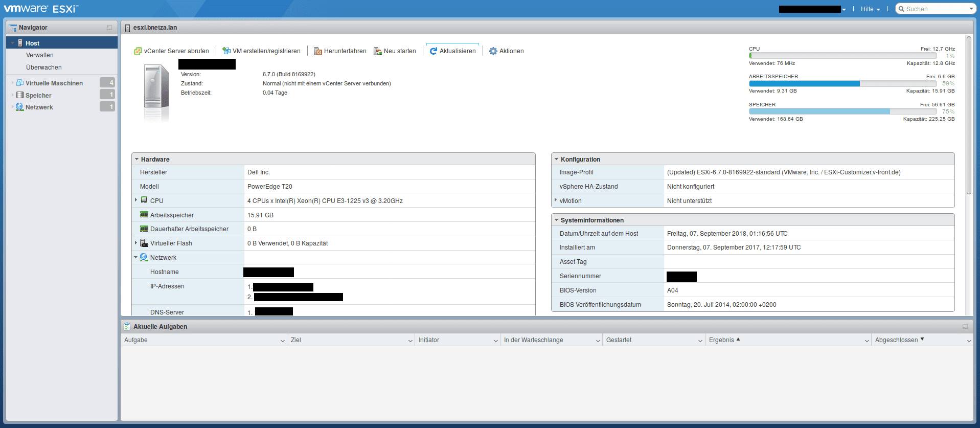This screenshot has width=980, height=428.
Task: Click the PowerEdge T20 model value
Action: coord(270,187)
